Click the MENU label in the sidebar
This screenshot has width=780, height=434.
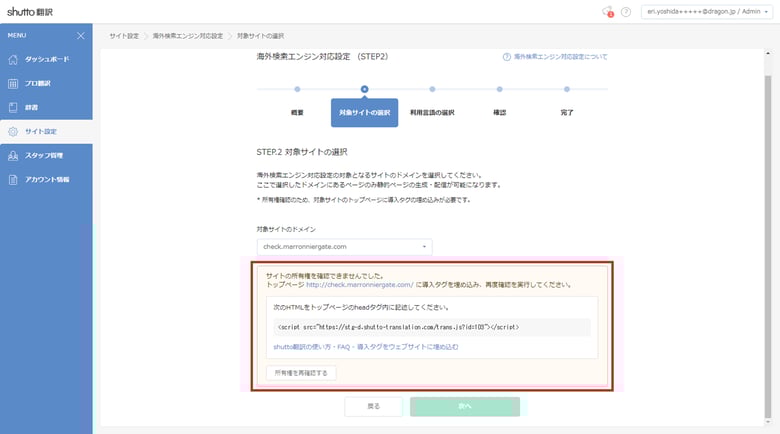coord(17,35)
